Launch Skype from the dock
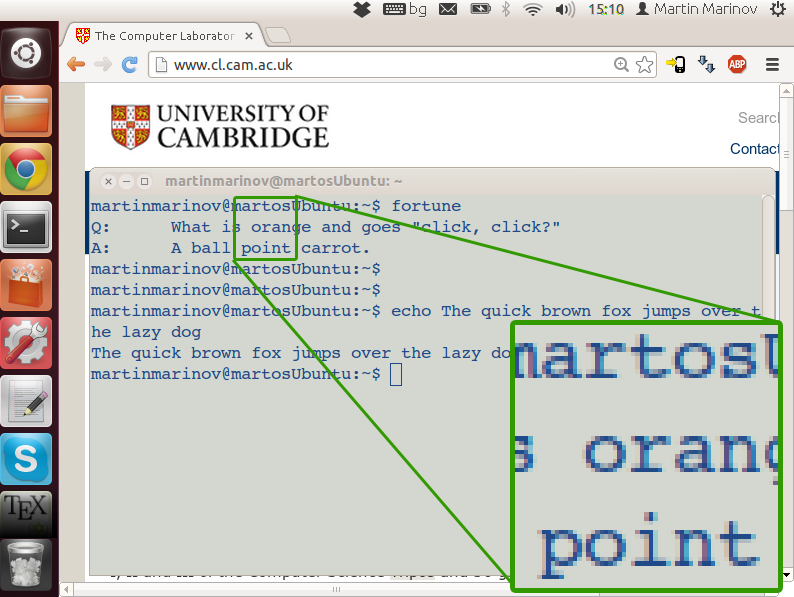The image size is (794, 597). pyautogui.click(x=27, y=460)
